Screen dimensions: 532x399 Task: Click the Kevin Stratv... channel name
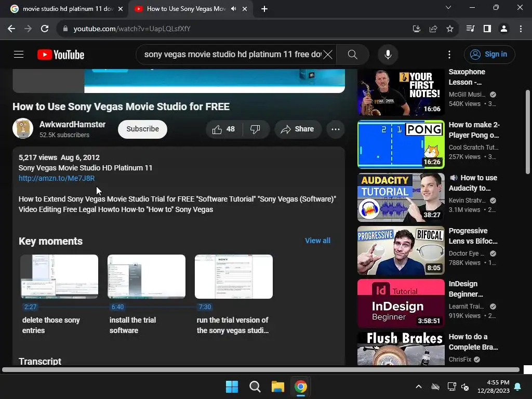pyautogui.click(x=467, y=200)
